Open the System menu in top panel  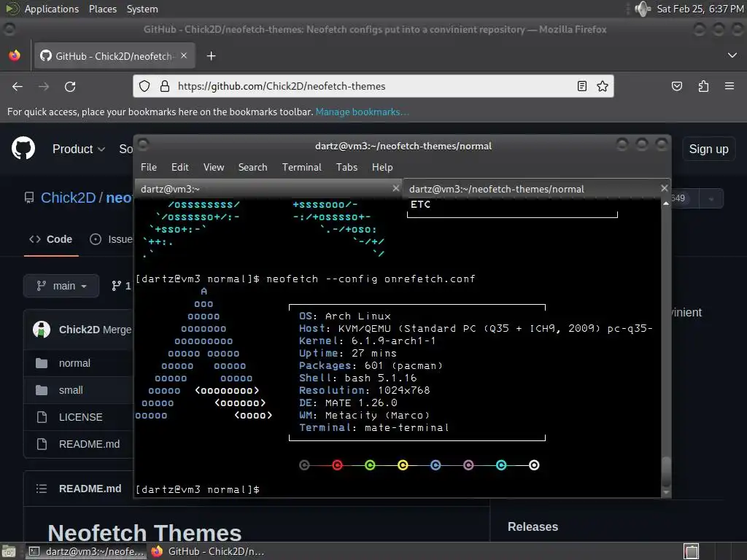142,9
